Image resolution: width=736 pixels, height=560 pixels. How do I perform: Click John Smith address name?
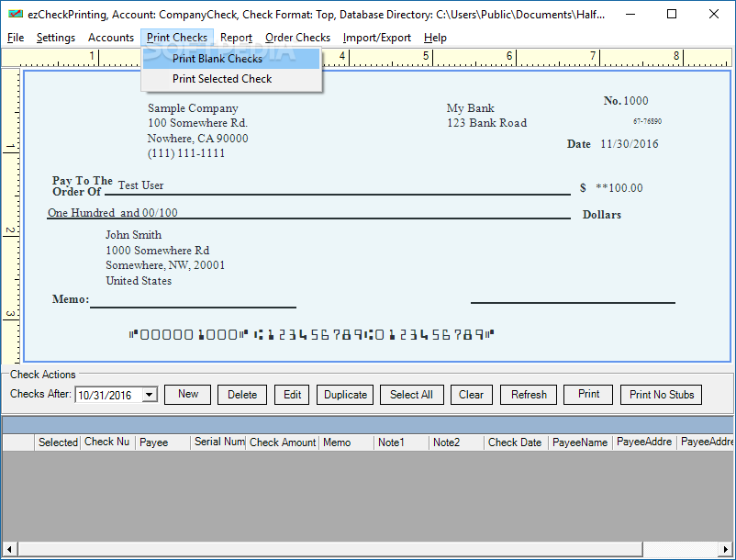click(133, 235)
